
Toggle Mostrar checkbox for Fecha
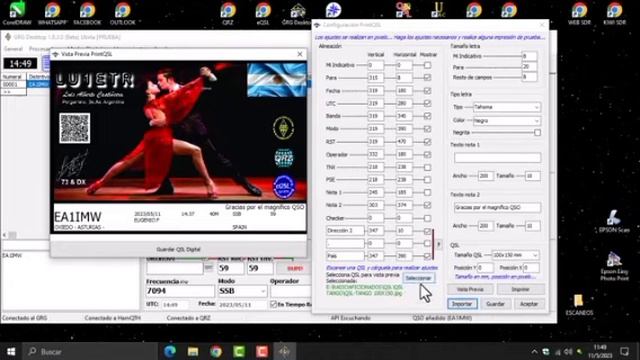tap(427, 91)
